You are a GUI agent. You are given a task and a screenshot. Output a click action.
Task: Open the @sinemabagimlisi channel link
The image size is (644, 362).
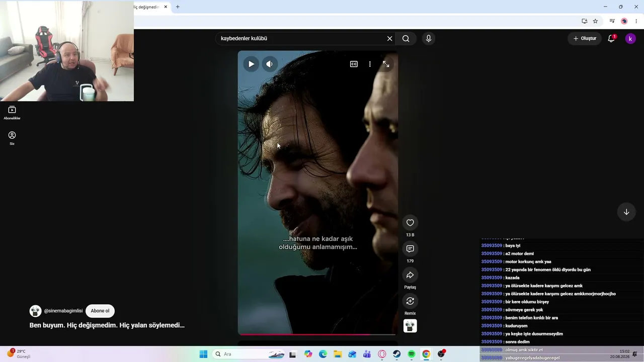tap(63, 311)
